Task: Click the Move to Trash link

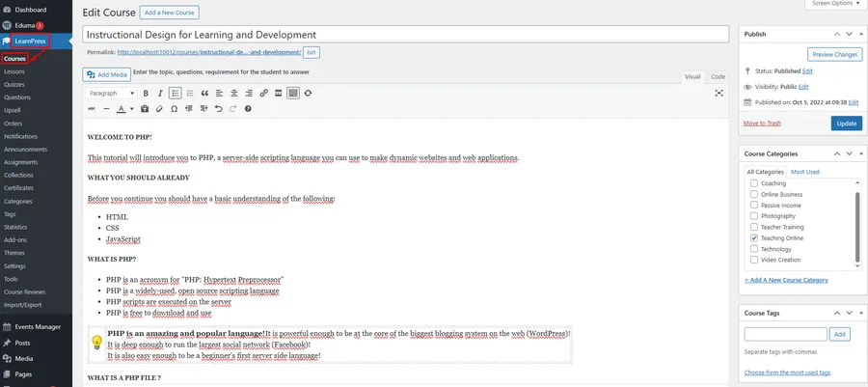Action: [x=762, y=124]
